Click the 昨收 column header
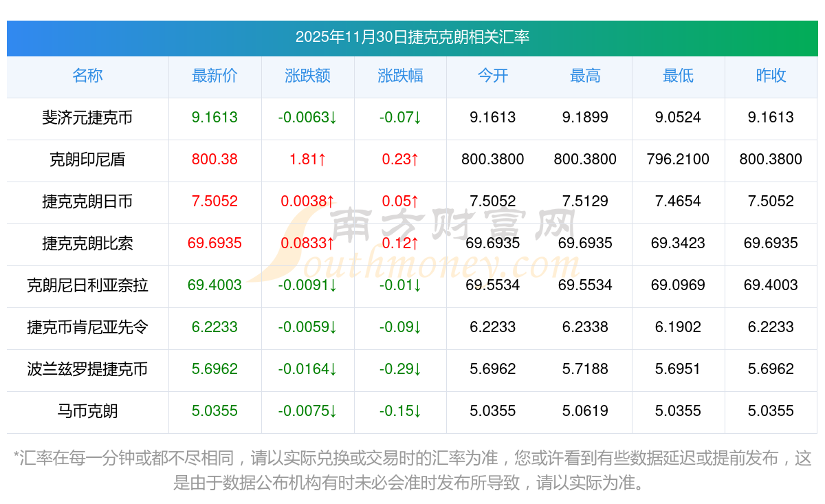Image resolution: width=825 pixels, height=504 pixels. (x=771, y=76)
